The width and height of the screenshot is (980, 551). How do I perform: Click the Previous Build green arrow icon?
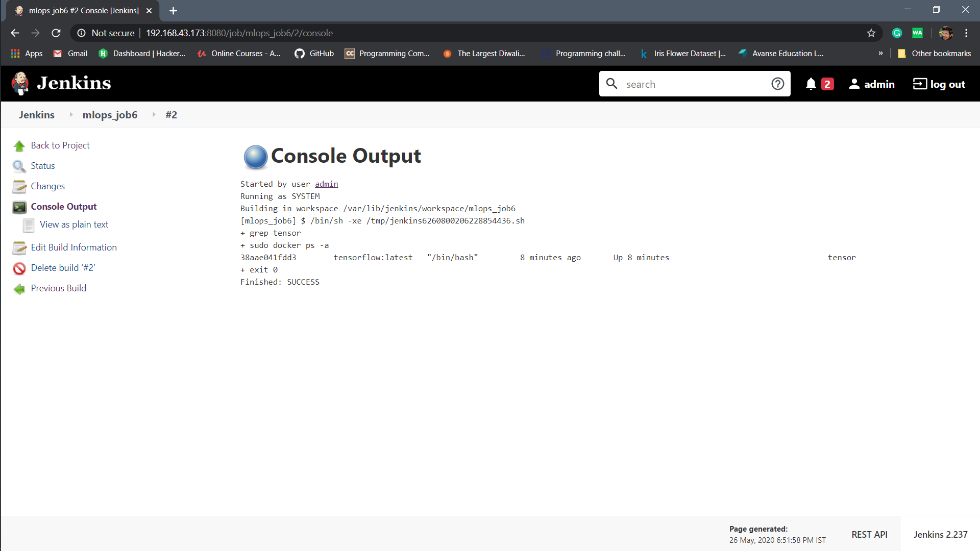click(x=19, y=289)
